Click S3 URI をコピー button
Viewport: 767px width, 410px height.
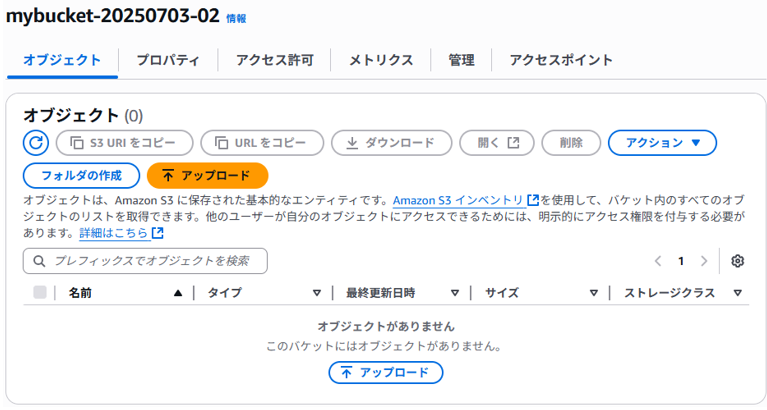click(x=125, y=143)
